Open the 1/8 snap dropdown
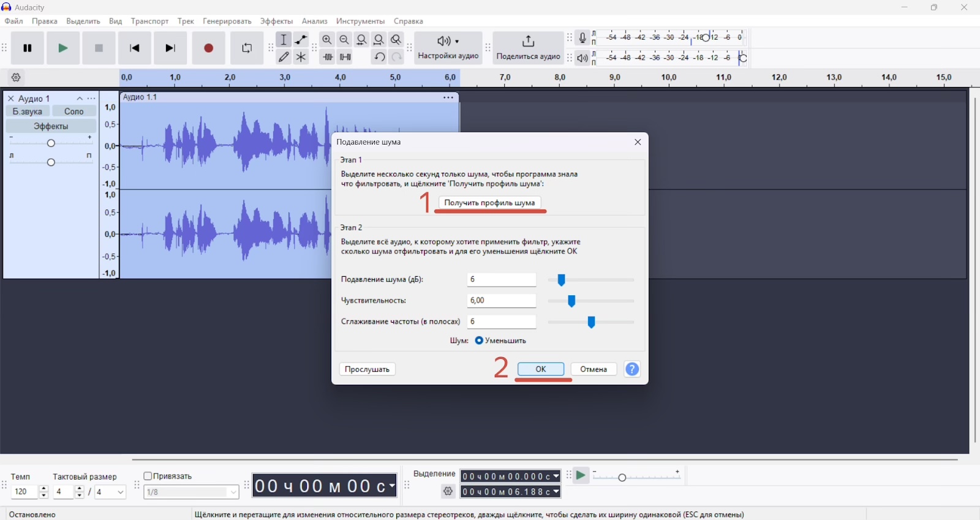The width and height of the screenshot is (980, 520). coord(192,492)
